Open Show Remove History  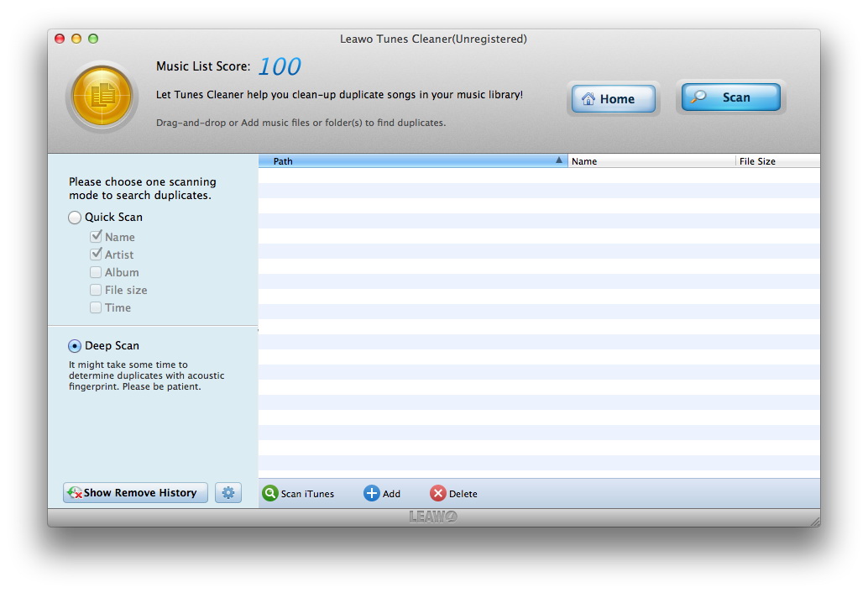pyautogui.click(x=135, y=493)
